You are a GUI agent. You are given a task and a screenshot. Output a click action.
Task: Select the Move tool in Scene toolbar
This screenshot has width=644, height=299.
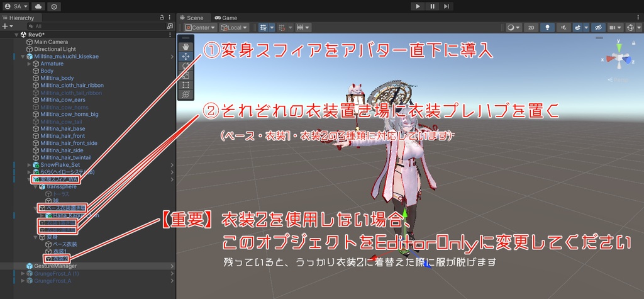[x=186, y=57]
